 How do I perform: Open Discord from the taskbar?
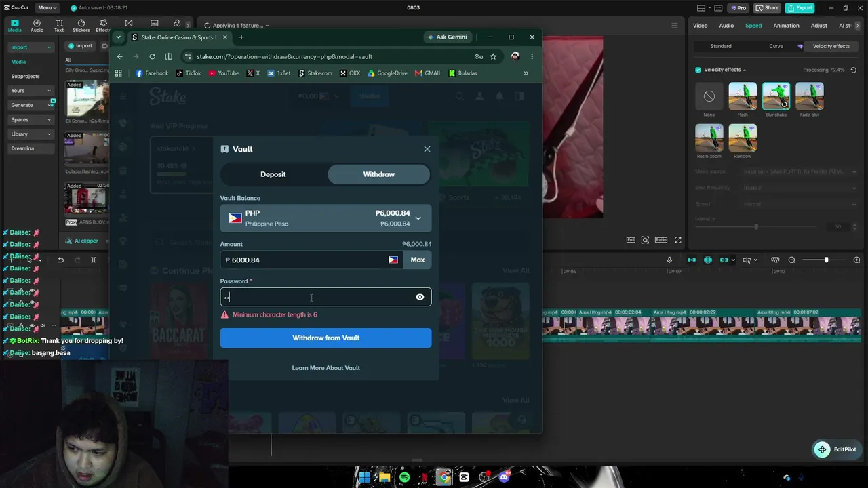pos(504,477)
